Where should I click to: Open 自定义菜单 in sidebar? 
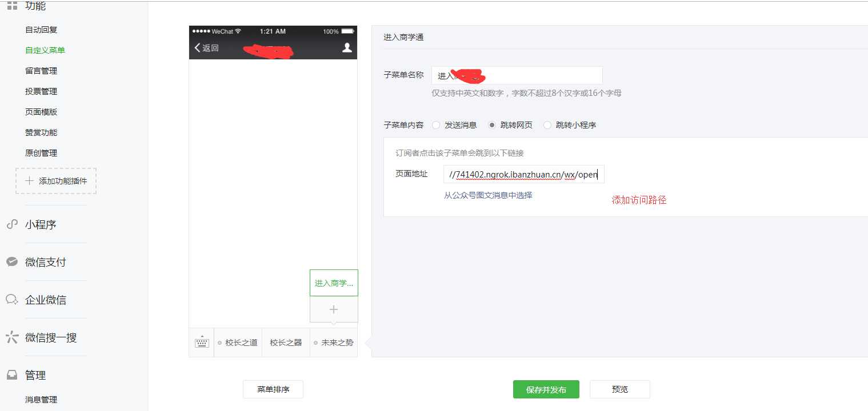click(45, 50)
